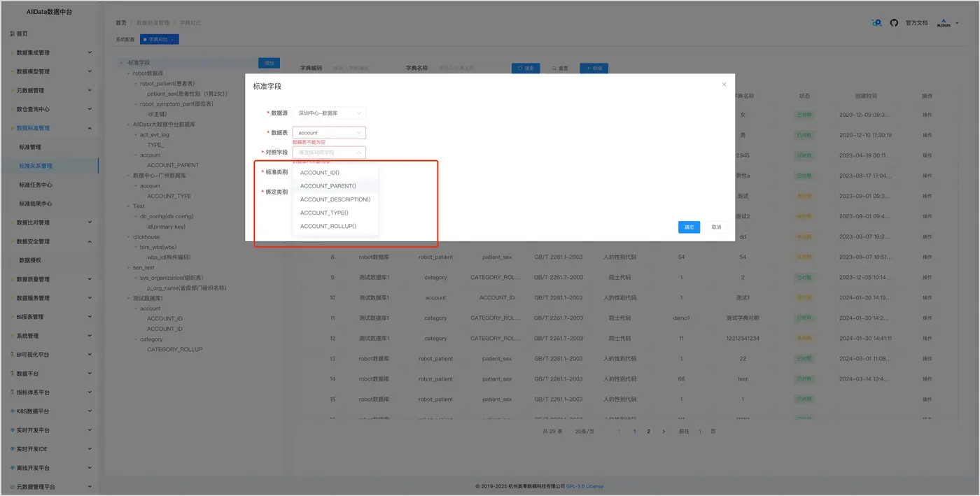The height and width of the screenshot is (496, 980).
Task: Choose ACCOUNT_DESCRIPTION() from the field list
Action: (335, 199)
